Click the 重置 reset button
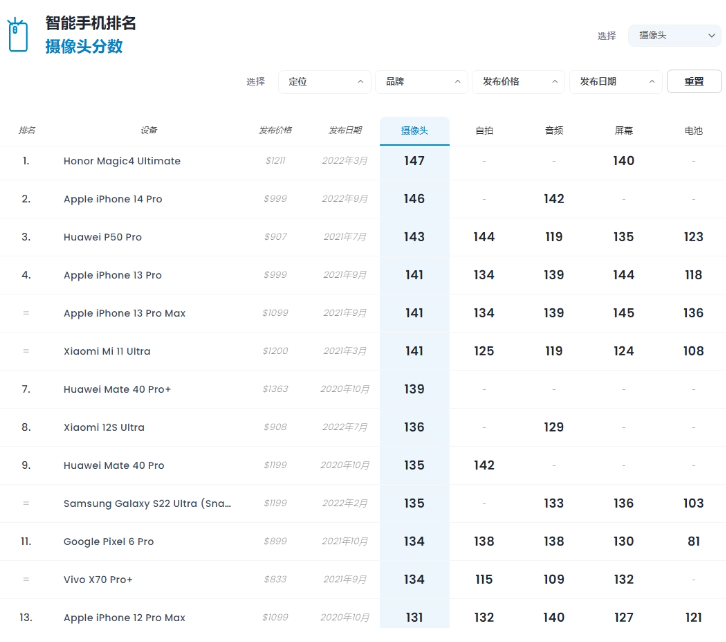The height and width of the screenshot is (642, 726). (x=693, y=81)
